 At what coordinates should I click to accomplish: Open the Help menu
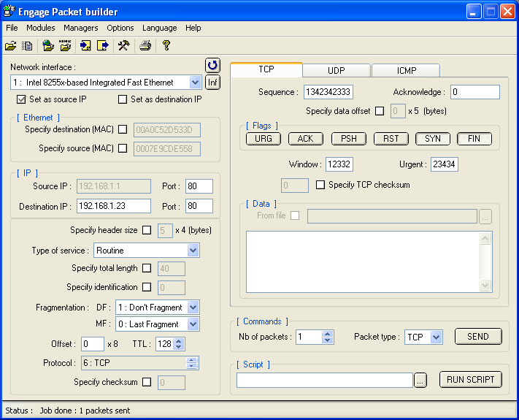click(x=193, y=28)
